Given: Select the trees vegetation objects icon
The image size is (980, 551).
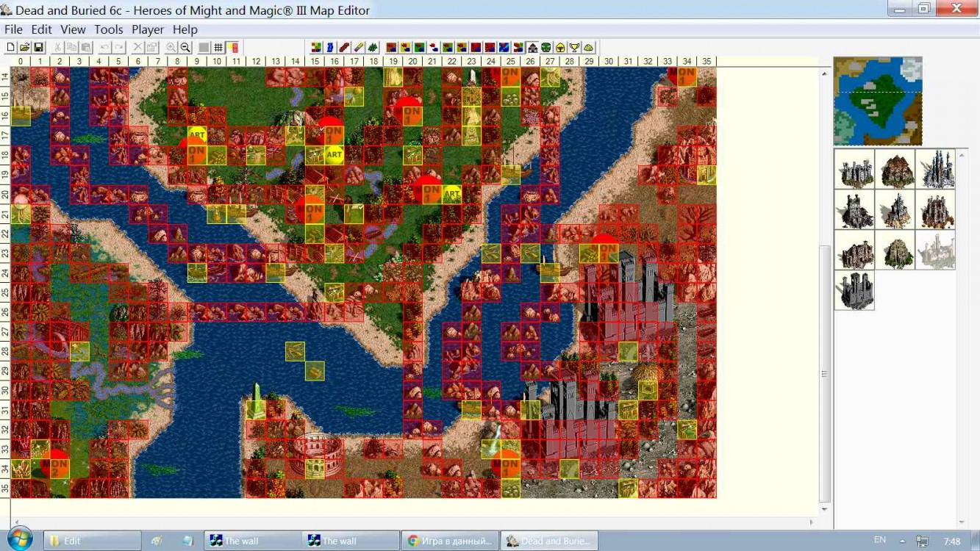Looking at the screenshot, I should click(x=373, y=48).
